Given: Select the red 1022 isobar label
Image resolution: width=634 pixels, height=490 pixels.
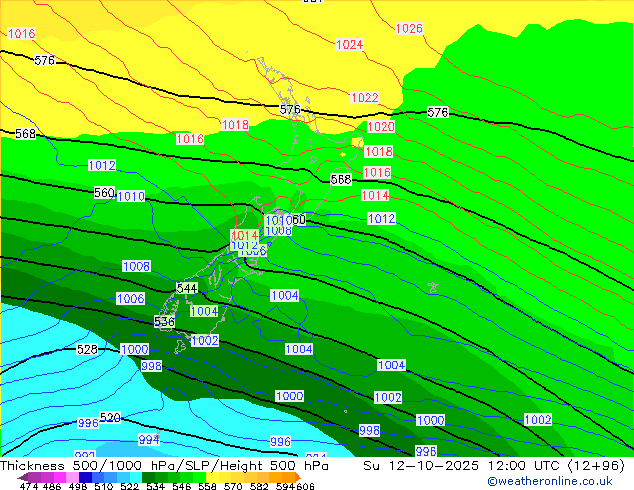Looking at the screenshot, I should [365, 97].
